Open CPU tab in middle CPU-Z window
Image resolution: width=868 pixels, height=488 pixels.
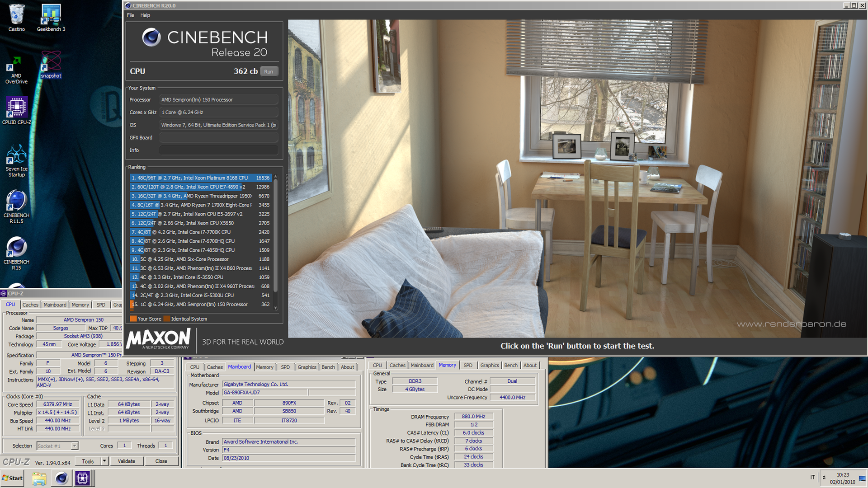coord(195,367)
